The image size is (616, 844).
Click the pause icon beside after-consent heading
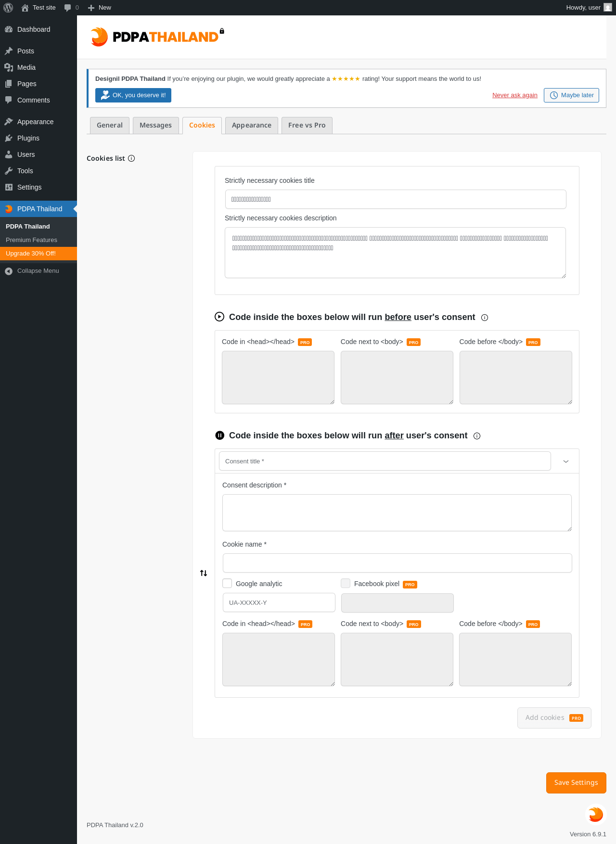point(219,435)
